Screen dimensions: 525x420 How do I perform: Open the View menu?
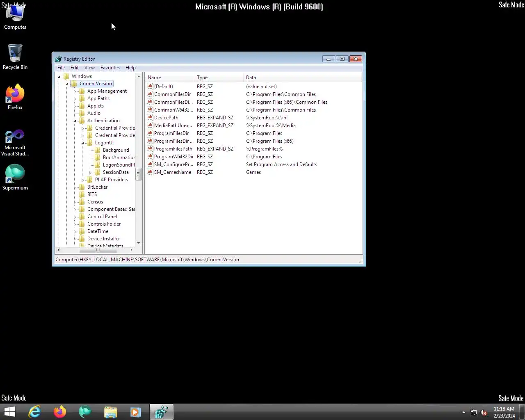coord(89,68)
